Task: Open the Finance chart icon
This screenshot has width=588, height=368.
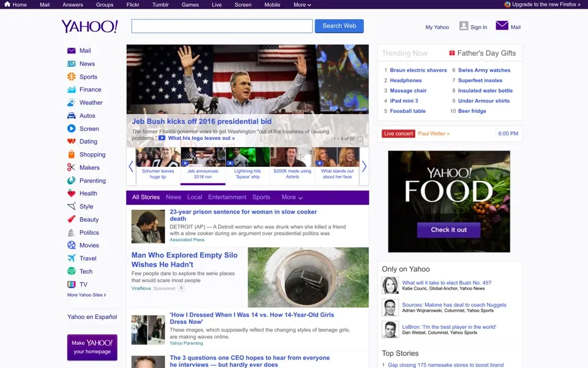Action: click(71, 90)
